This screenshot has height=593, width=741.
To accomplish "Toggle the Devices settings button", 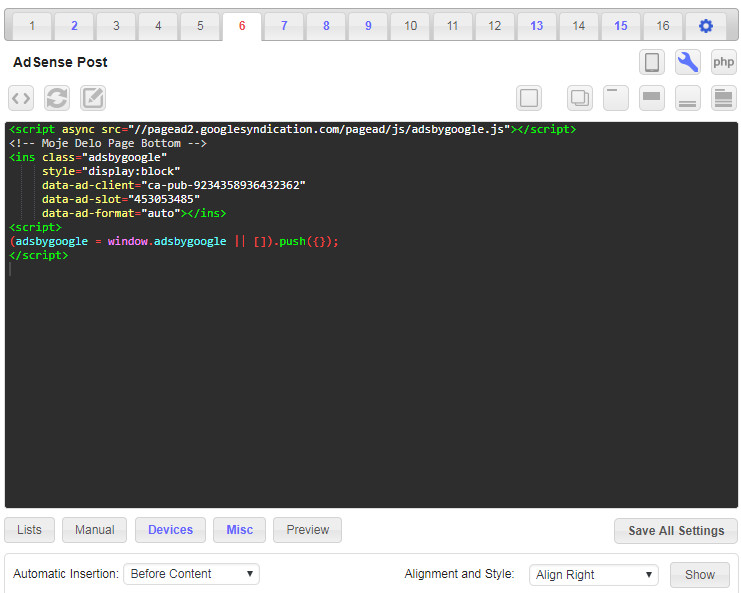I will pos(170,530).
